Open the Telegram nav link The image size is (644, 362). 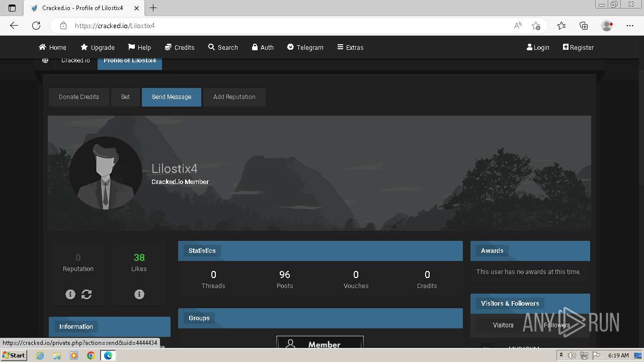click(x=305, y=47)
